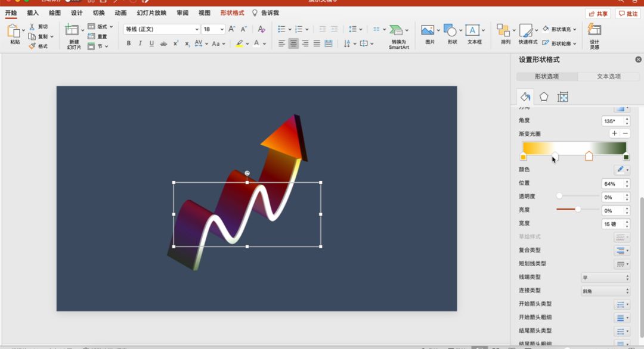The image size is (644, 349).
Task: Open the character spacing options
Action: coord(201,43)
